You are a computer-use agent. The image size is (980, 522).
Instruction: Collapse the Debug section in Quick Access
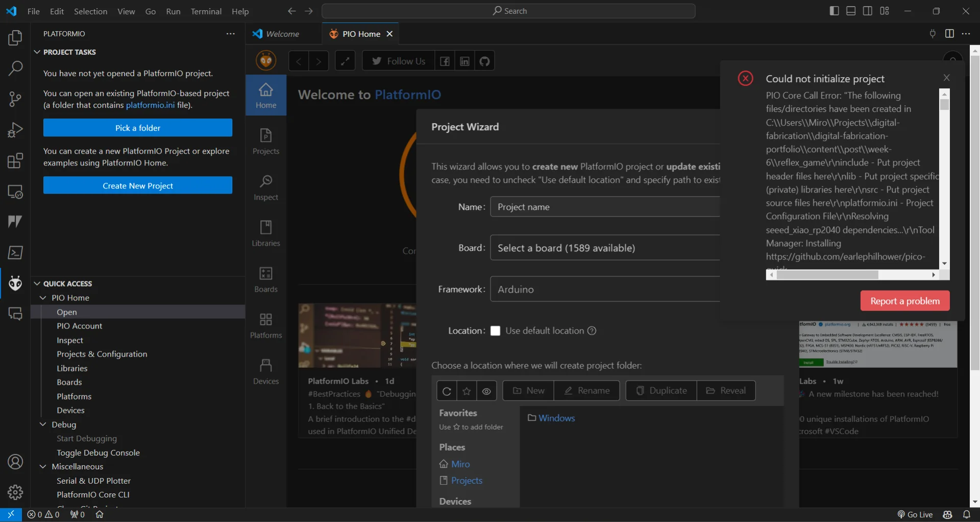[43, 424]
